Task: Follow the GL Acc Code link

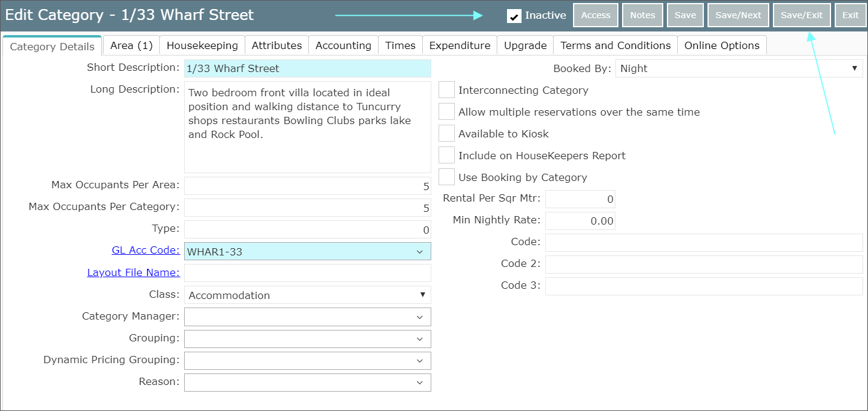Action: click(145, 250)
